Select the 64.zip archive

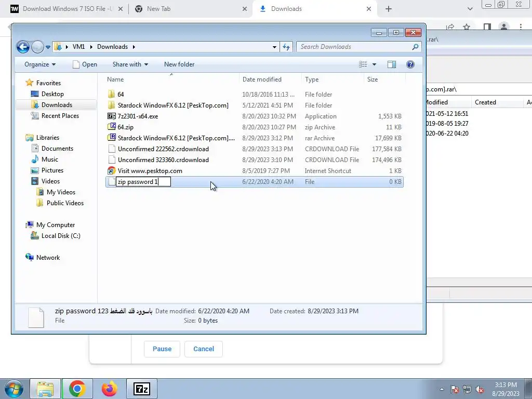click(x=126, y=127)
